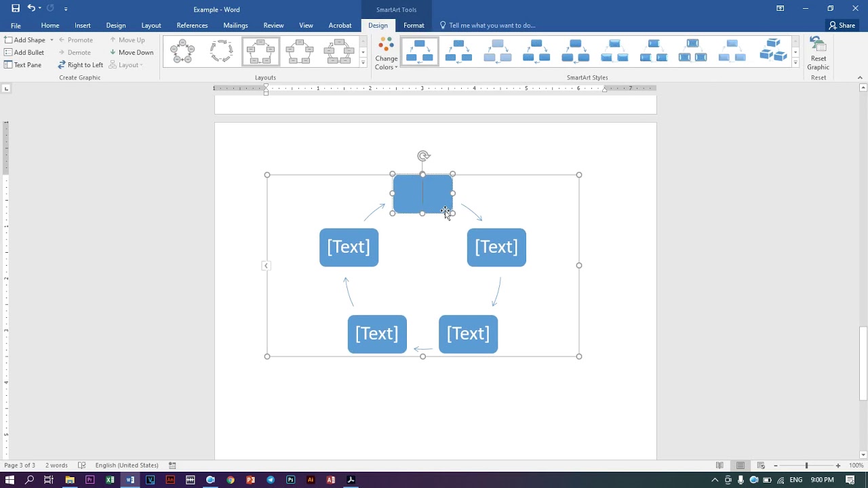Image resolution: width=868 pixels, height=488 pixels.
Task: Open the Acrobat tab
Action: click(x=340, y=26)
